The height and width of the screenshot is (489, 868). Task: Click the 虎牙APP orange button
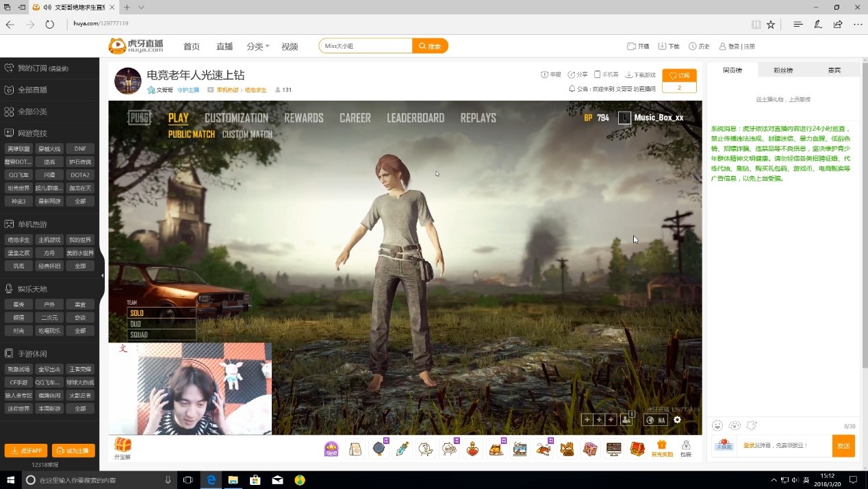[26, 451]
